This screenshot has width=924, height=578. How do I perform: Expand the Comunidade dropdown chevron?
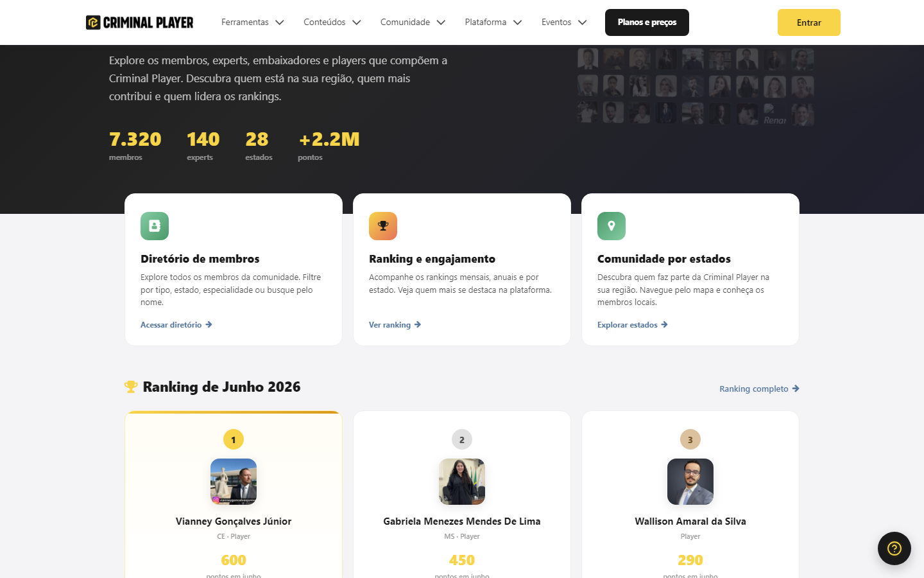[441, 22]
